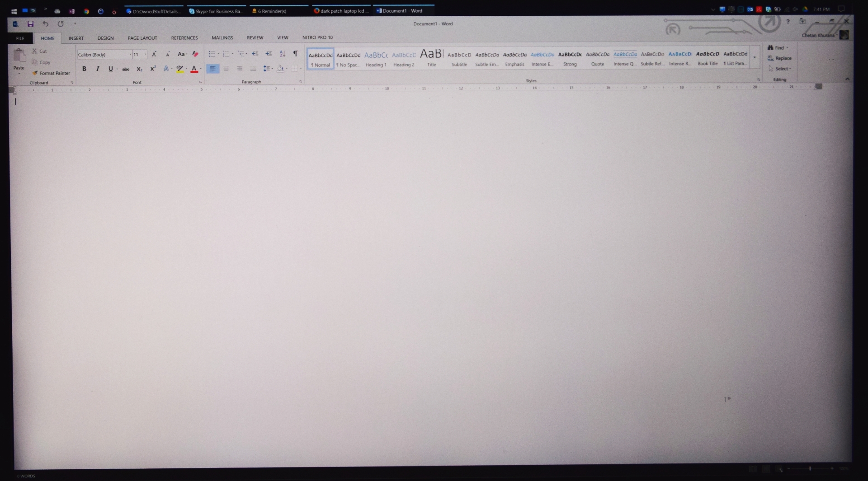868x481 pixels.
Task: Switch to the DESIGN tab
Action: [105, 38]
